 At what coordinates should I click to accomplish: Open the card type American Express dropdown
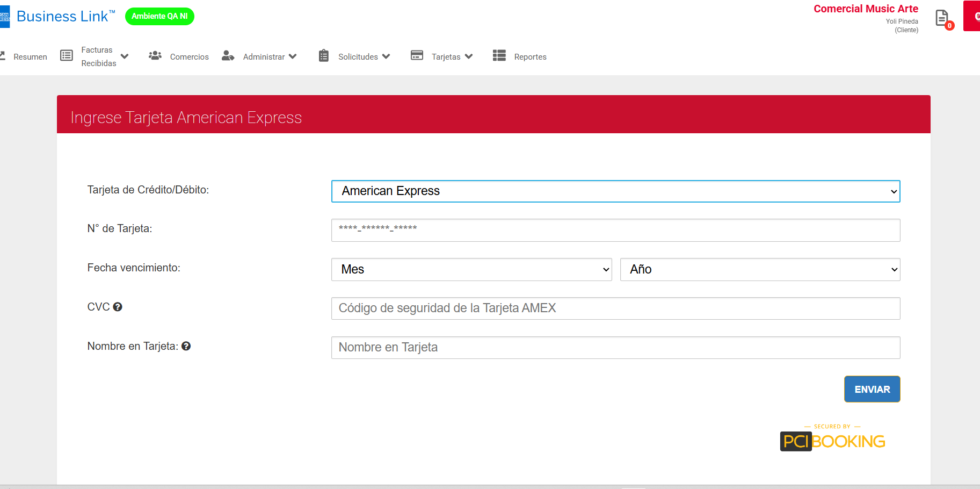(615, 191)
